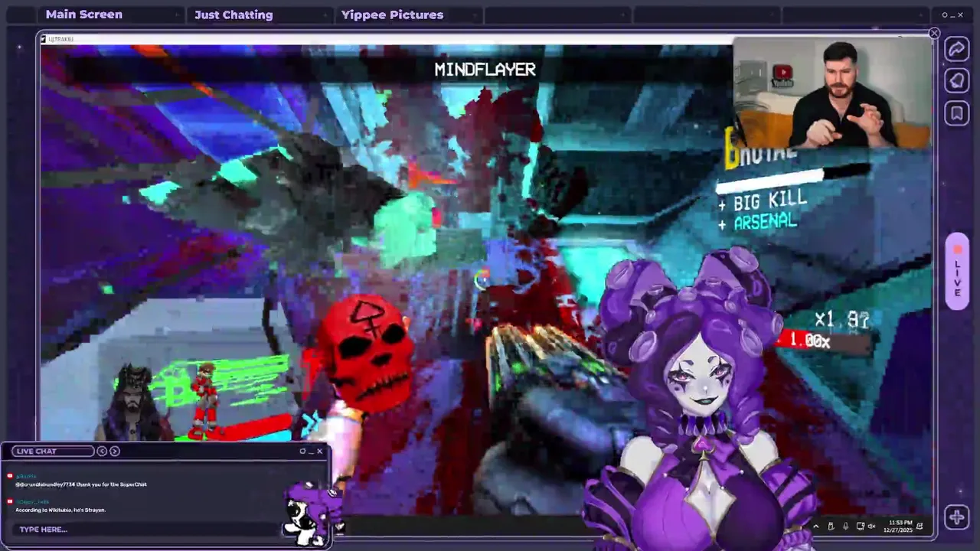Close the live chat panel
980x551 pixels.
tap(320, 451)
